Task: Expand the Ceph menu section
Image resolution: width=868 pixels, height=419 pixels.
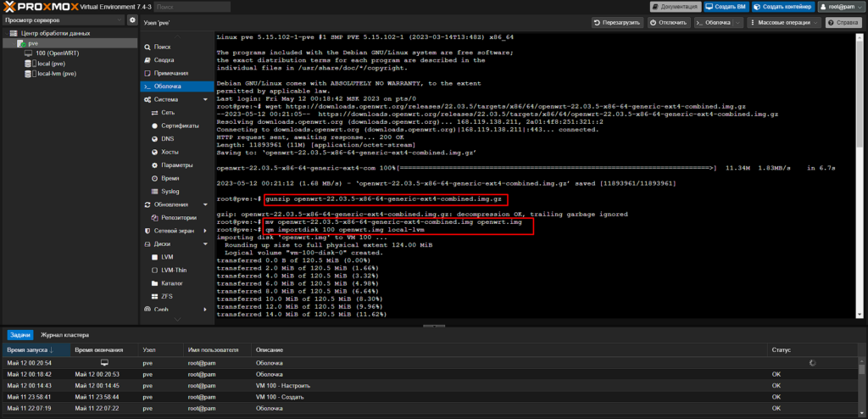Action: click(x=205, y=310)
